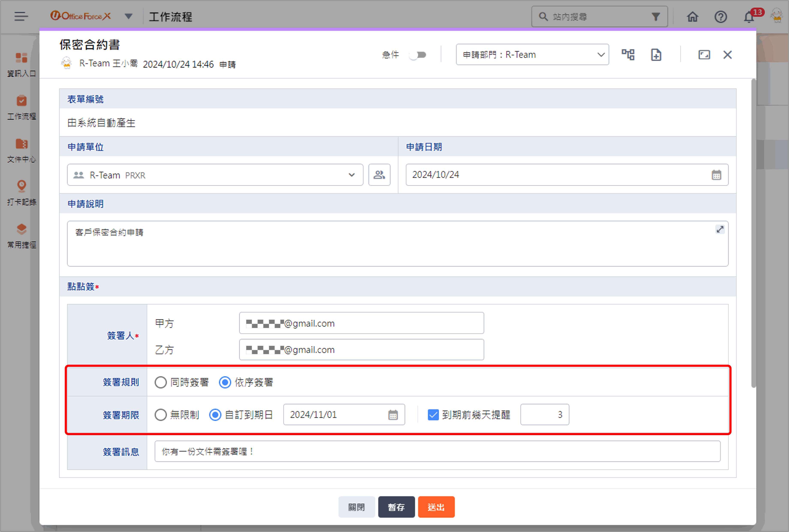Open calendar icon in 申請日期 field

click(x=716, y=175)
